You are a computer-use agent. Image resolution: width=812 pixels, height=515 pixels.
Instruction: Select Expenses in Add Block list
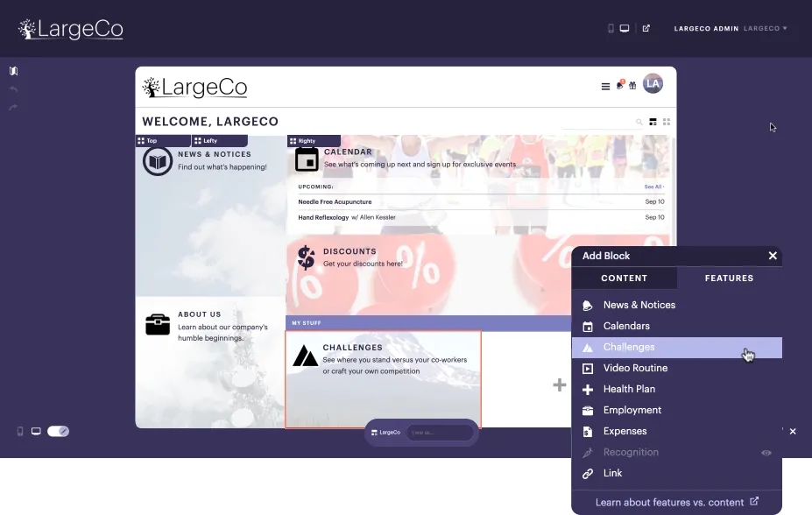pos(677,431)
